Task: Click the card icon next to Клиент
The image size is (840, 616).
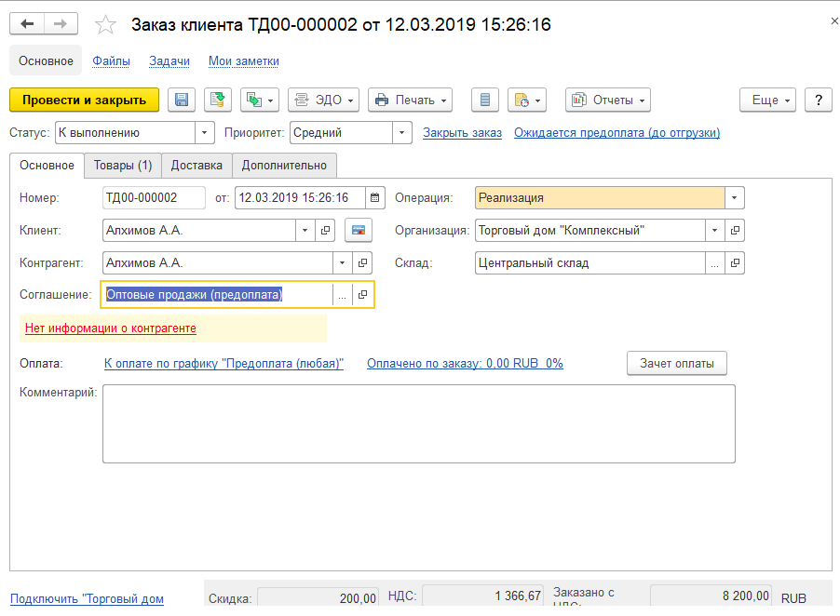Action: coord(359,230)
